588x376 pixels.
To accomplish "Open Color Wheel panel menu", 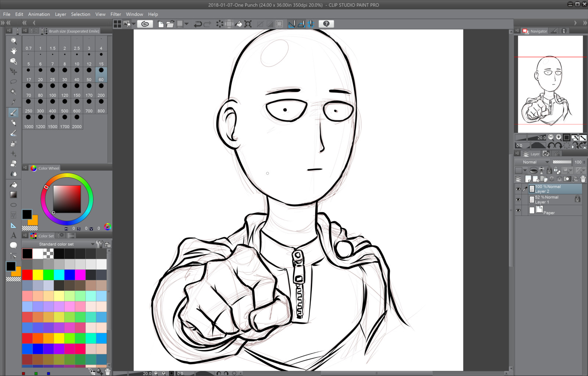I will click(x=25, y=168).
